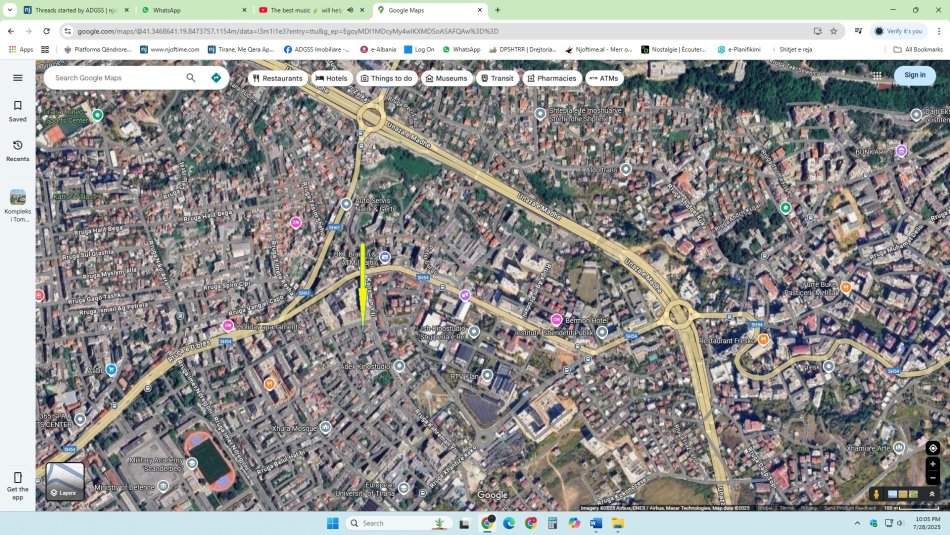The image size is (950, 535).
Task: Open the All Bookmarks folder
Action: point(917,49)
